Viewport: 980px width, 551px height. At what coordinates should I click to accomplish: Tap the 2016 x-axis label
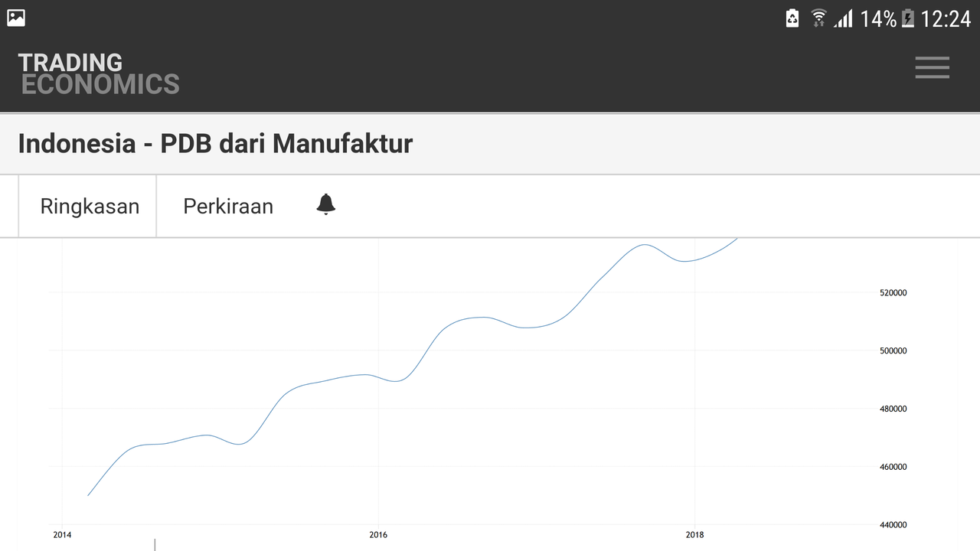pos(378,535)
